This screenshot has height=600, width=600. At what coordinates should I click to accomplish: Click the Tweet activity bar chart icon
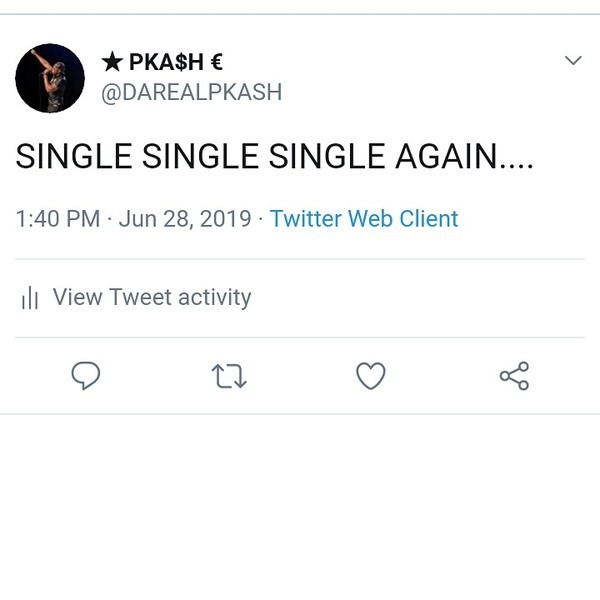[30, 298]
